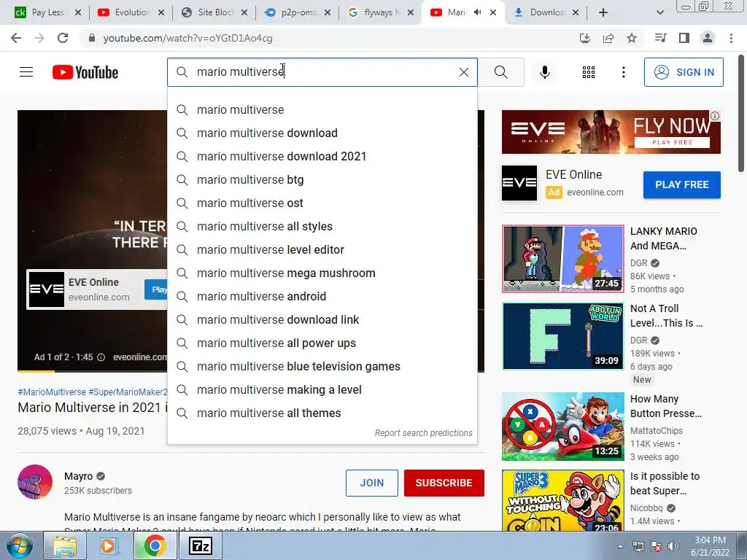Select suggestion "mario multiverse all themes"

coord(322,413)
